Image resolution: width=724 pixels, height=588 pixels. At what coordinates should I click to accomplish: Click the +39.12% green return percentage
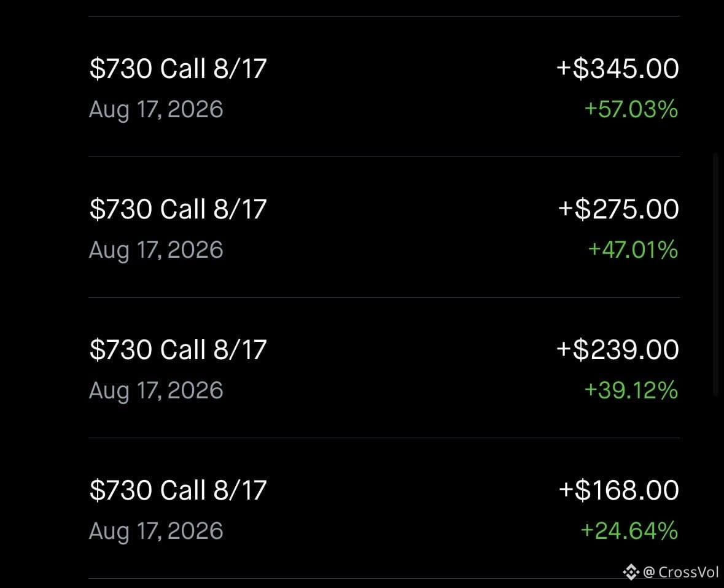(x=631, y=390)
